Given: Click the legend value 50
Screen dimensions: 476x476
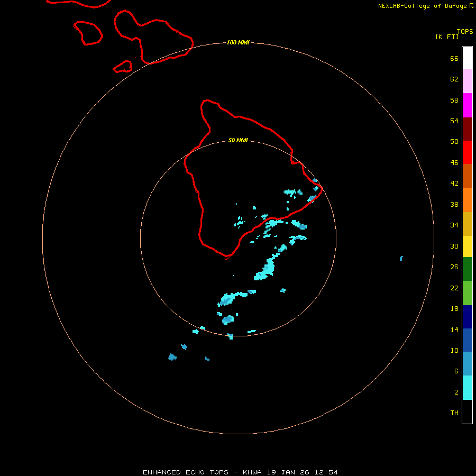Looking at the screenshot, I should point(454,142).
